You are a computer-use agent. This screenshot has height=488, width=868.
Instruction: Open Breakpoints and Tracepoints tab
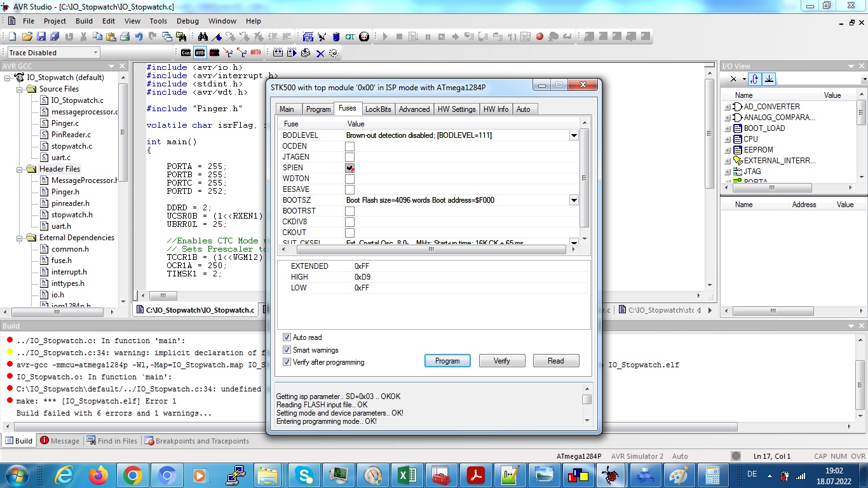[x=196, y=441]
